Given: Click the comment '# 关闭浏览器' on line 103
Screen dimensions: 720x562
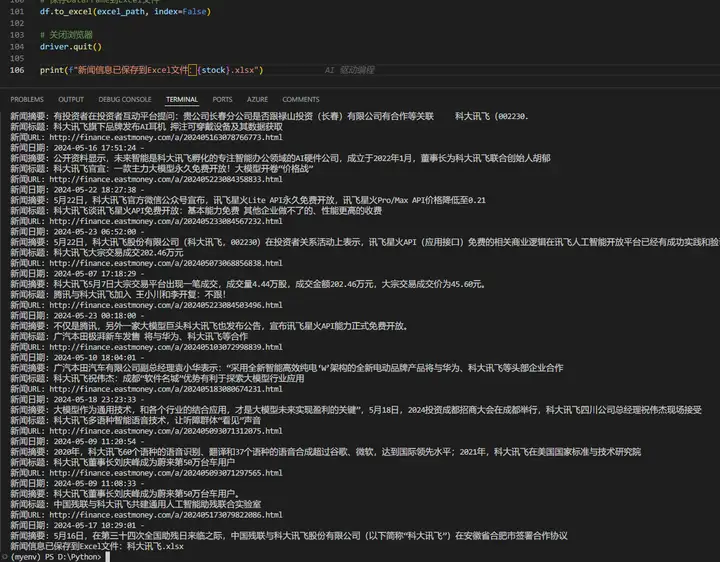Looking at the screenshot, I should click(66, 35).
